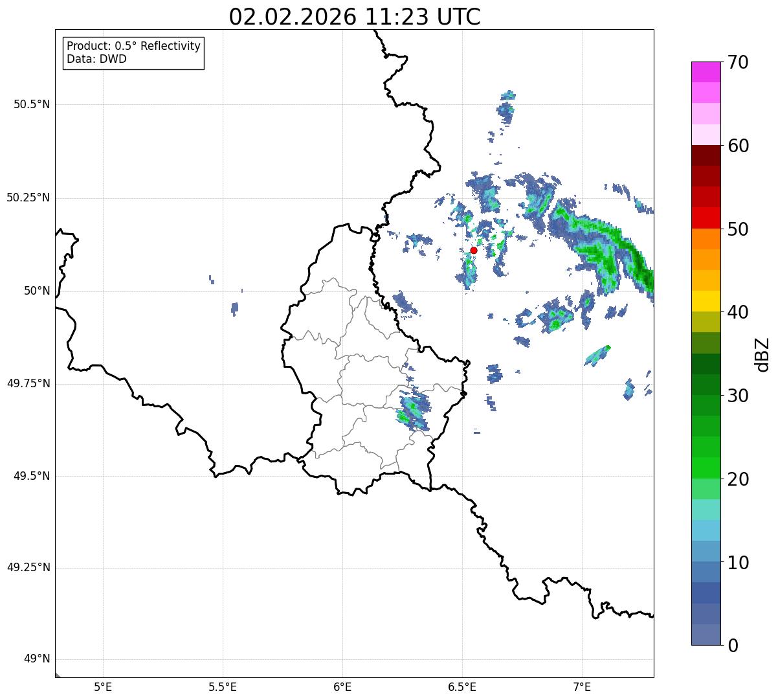Click "Product: 0.5° Reflectivity" legend text
Image resolution: width=778 pixels, height=700 pixels.
[133, 47]
